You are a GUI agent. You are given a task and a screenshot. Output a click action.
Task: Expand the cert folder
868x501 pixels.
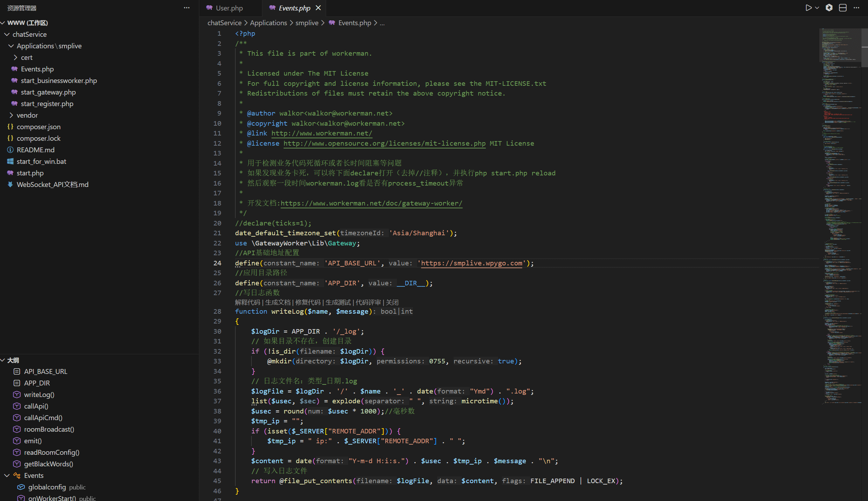pos(26,57)
